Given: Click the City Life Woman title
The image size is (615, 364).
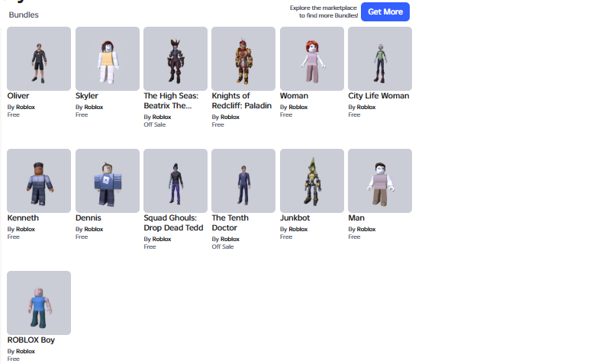Looking at the screenshot, I should 378,95.
